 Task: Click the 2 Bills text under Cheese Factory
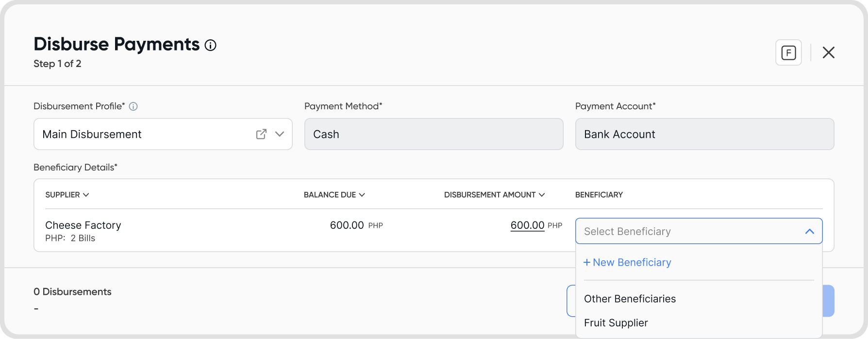83,238
